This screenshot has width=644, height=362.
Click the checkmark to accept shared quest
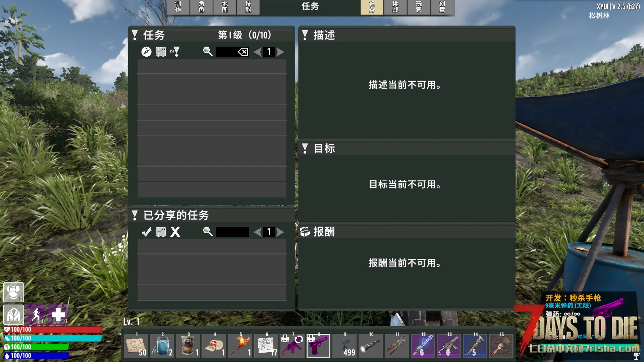[146, 232]
